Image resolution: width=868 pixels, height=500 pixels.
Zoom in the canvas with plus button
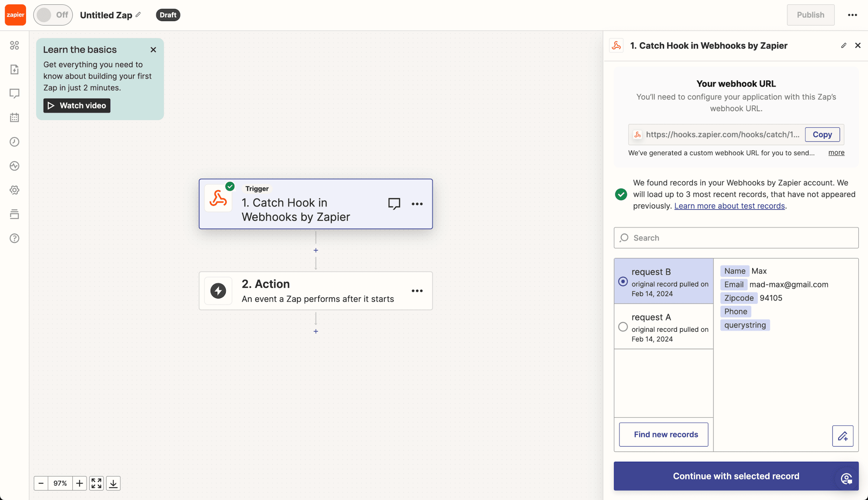(80, 483)
